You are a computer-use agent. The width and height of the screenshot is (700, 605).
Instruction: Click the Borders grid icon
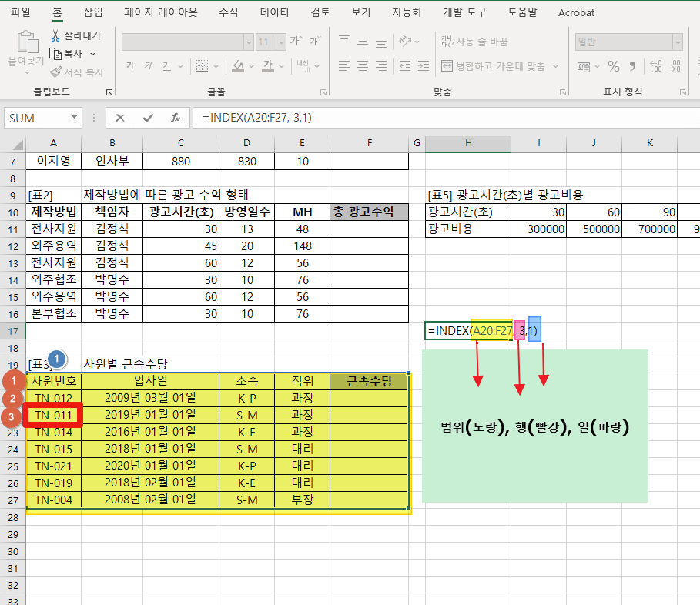(x=203, y=66)
